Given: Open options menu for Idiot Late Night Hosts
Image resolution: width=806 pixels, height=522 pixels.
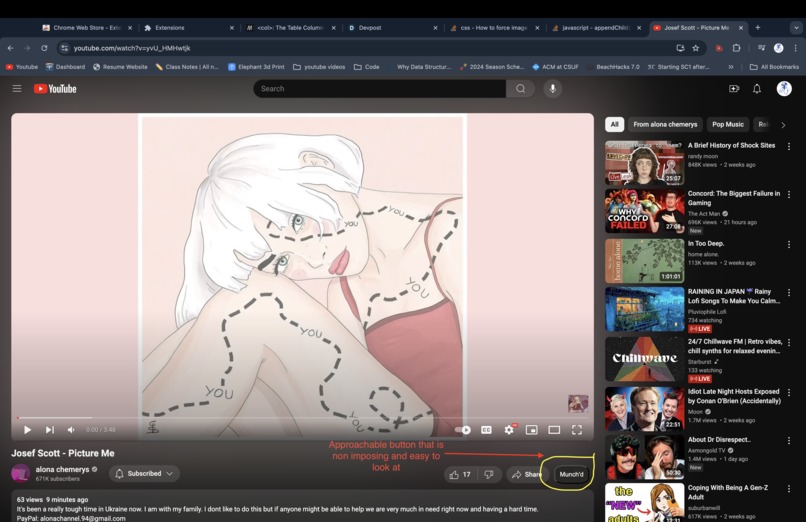Looking at the screenshot, I should click(x=789, y=393).
